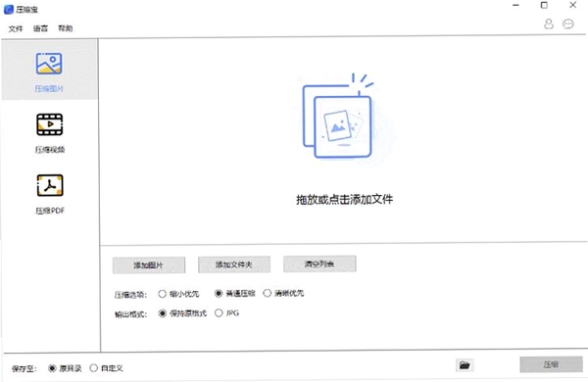Viewport: 588px width, 382px height.
Task: Open the 帮助 menu
Action: coord(66,28)
